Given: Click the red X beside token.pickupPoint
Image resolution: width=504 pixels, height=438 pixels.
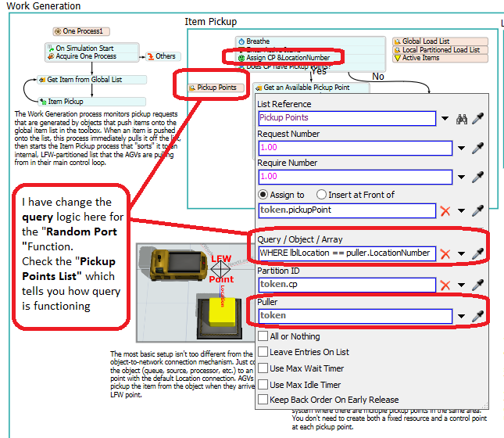Looking at the screenshot, I should click(445, 210).
